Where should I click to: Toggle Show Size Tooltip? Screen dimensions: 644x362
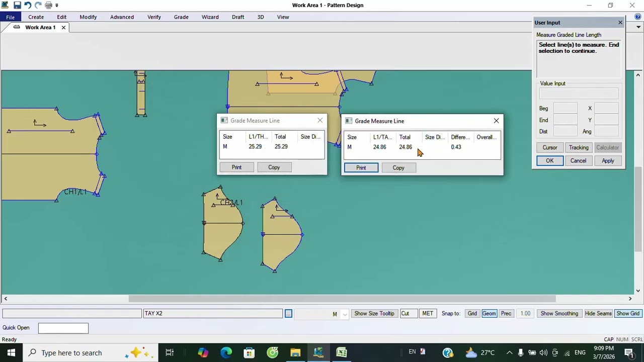pyautogui.click(x=374, y=314)
